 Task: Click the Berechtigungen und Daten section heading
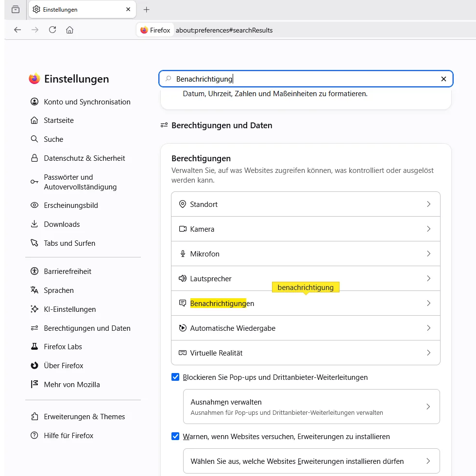[x=221, y=125]
